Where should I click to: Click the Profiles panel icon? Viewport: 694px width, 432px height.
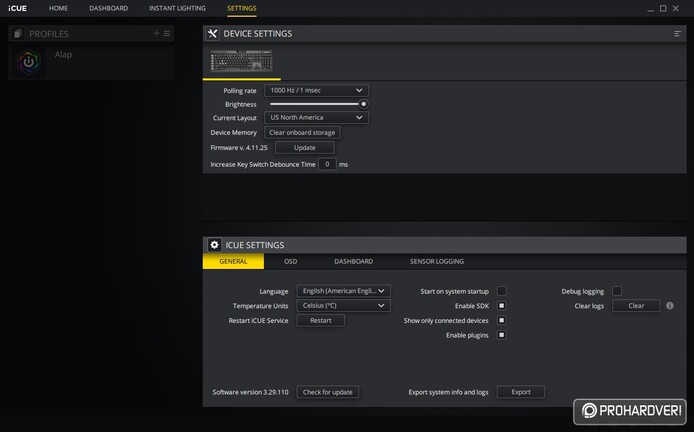[x=18, y=34]
